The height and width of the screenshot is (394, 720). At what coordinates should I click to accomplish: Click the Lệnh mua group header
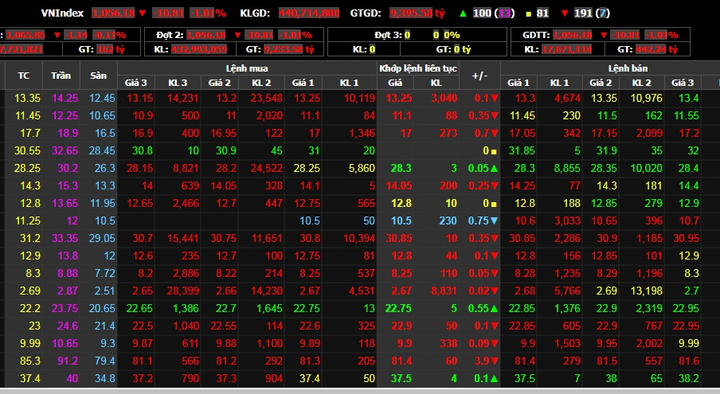click(247, 68)
